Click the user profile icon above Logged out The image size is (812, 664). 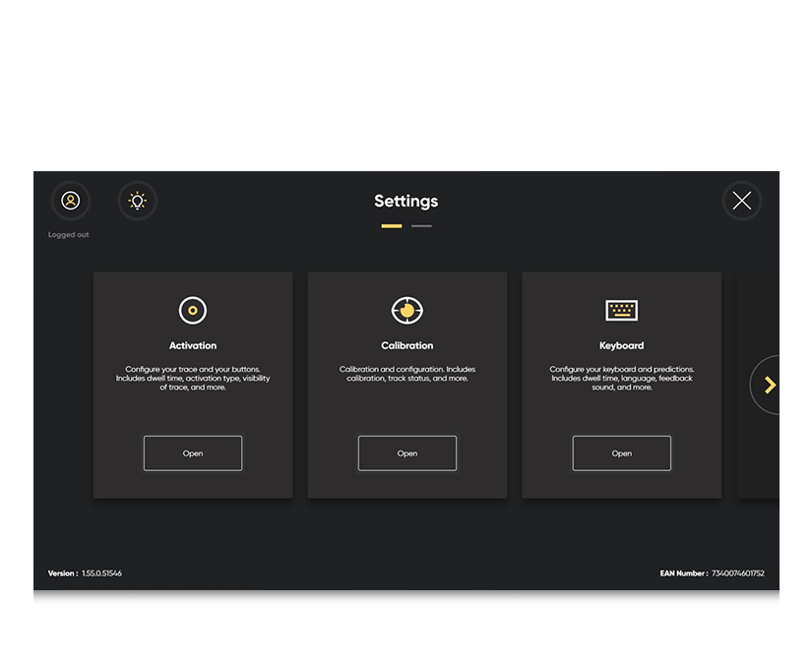click(69, 201)
